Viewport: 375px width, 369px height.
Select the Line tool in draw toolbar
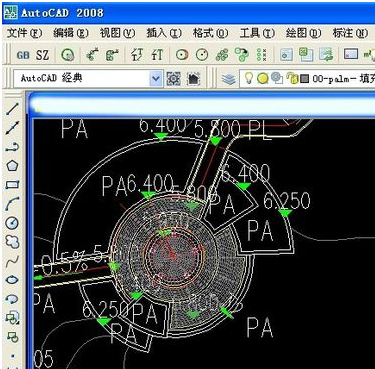coord(13,109)
